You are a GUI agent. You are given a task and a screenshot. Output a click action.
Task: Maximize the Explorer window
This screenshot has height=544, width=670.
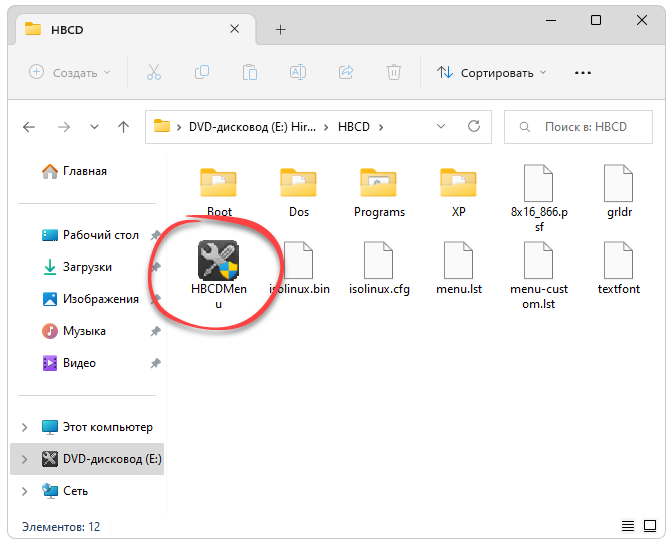[x=596, y=20]
